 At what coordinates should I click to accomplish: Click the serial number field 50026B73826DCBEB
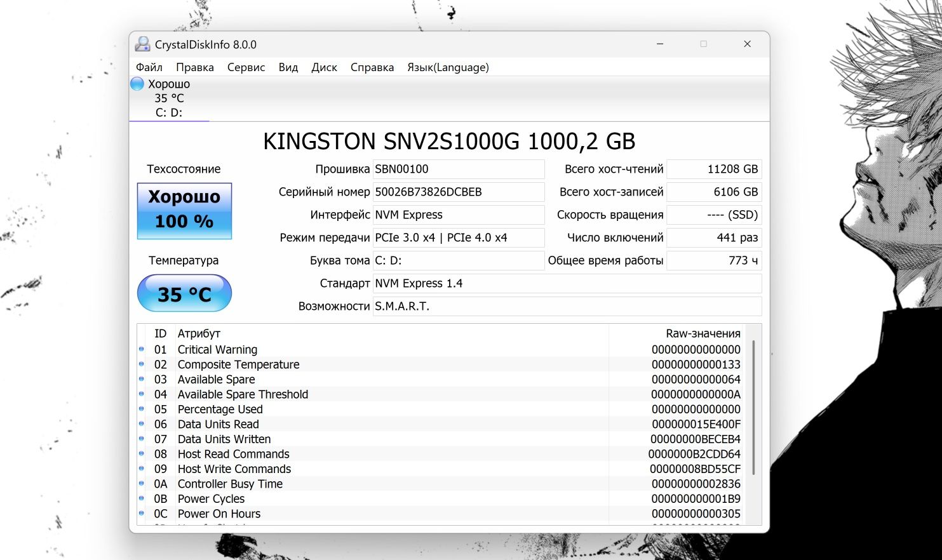[458, 192]
